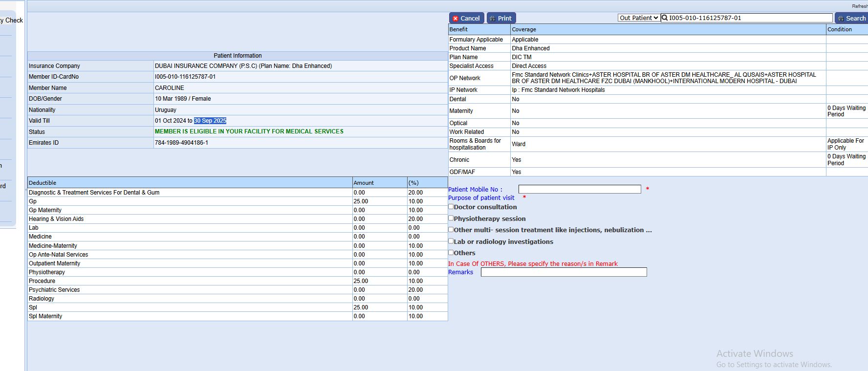Click the Refresh link at top right
The image size is (868, 371).
(859, 6)
